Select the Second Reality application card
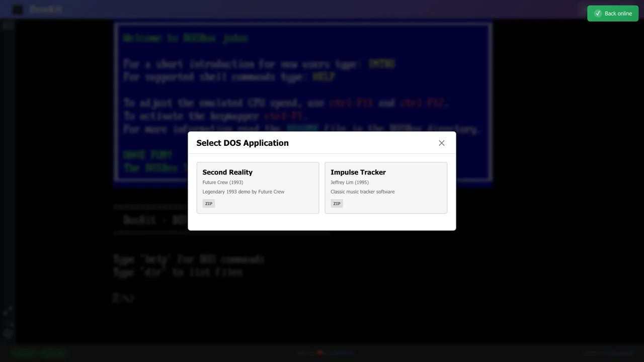Image resolution: width=644 pixels, height=362 pixels. pyautogui.click(x=258, y=188)
